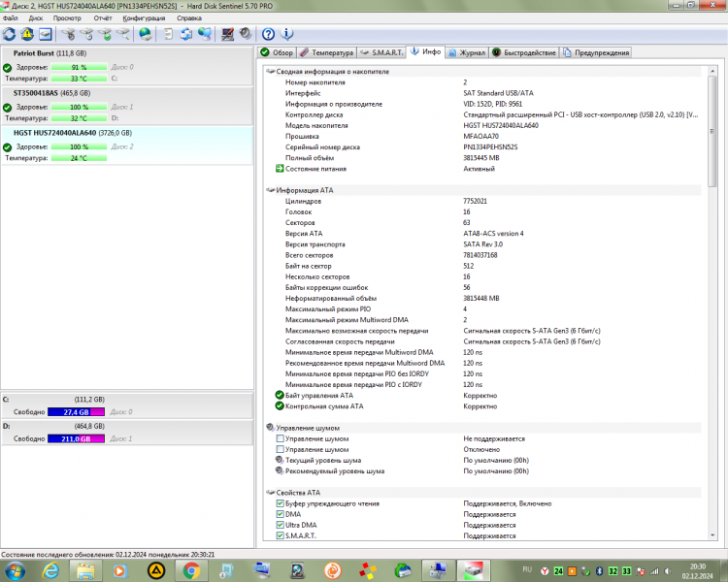Select the ST3500418AS disk panel
Screen dimensions: 728x582
click(127, 106)
